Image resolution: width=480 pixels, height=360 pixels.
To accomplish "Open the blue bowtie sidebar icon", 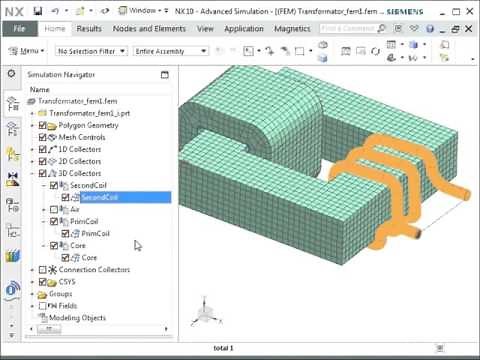I will pyautogui.click(x=12, y=179).
